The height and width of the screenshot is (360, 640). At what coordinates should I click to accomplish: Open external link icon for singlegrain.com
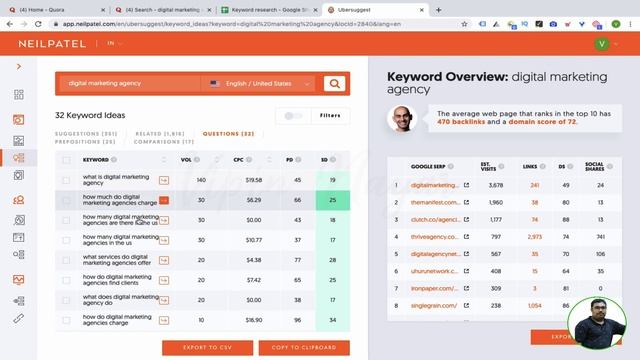tap(466, 305)
